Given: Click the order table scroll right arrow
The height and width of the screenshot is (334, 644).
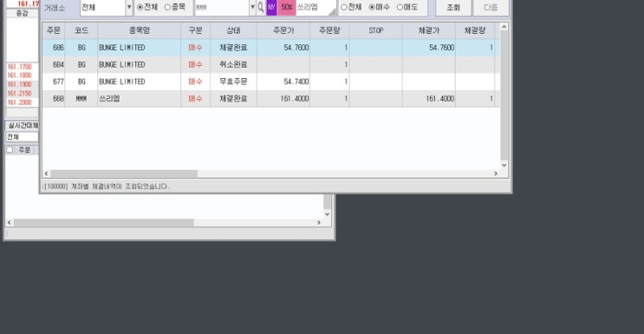Looking at the screenshot, I should click(x=496, y=174).
